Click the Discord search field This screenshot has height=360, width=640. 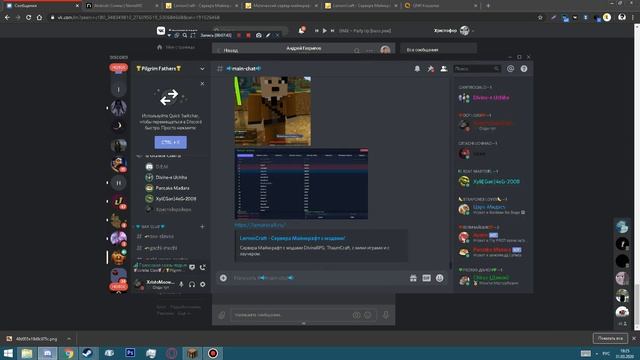click(477, 69)
